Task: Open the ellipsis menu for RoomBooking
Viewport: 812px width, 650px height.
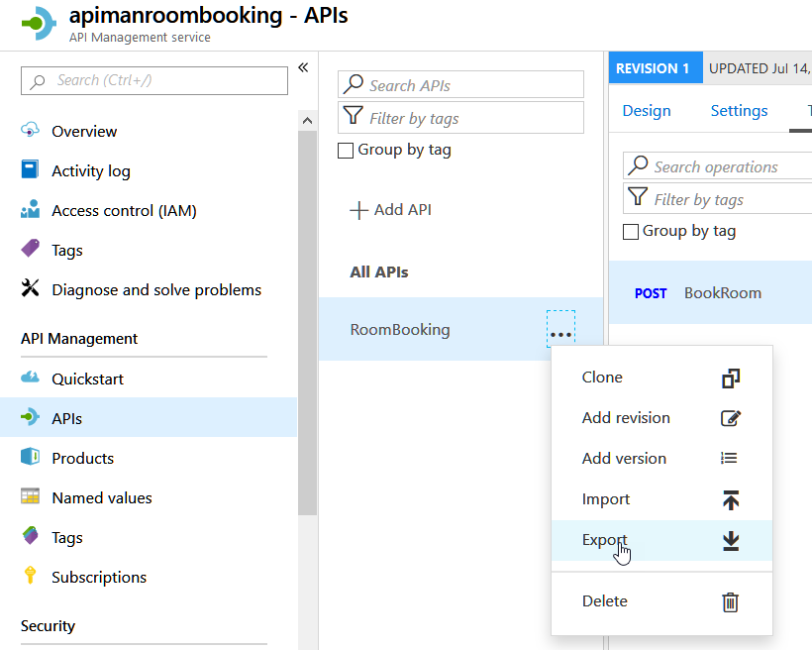Action: (560, 333)
